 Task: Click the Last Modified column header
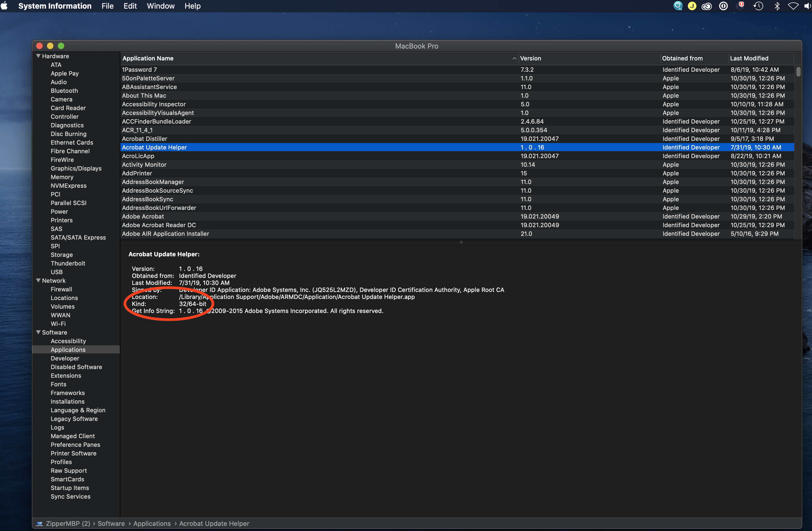[749, 58]
